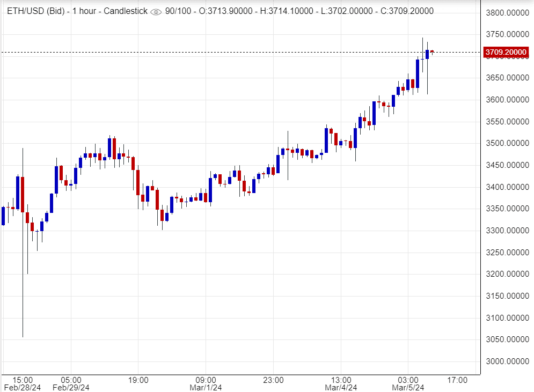The height and width of the screenshot is (392, 534).
Task: Select the Mar/5/24 date label on time axis
Action: (x=408, y=387)
